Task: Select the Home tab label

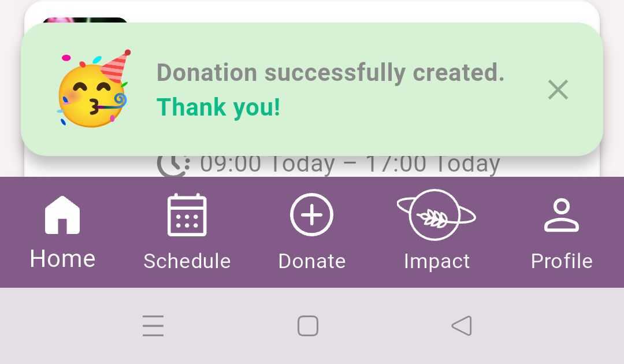Action: pyautogui.click(x=62, y=259)
